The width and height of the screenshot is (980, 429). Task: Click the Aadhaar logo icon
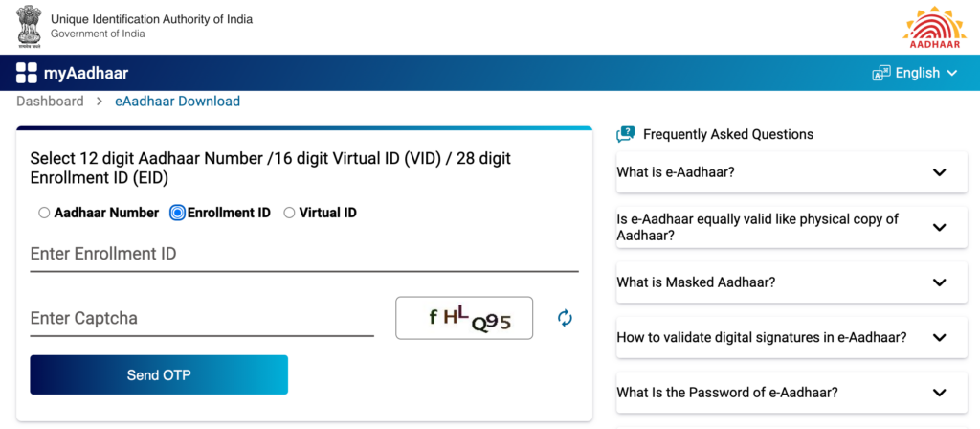coord(927,26)
